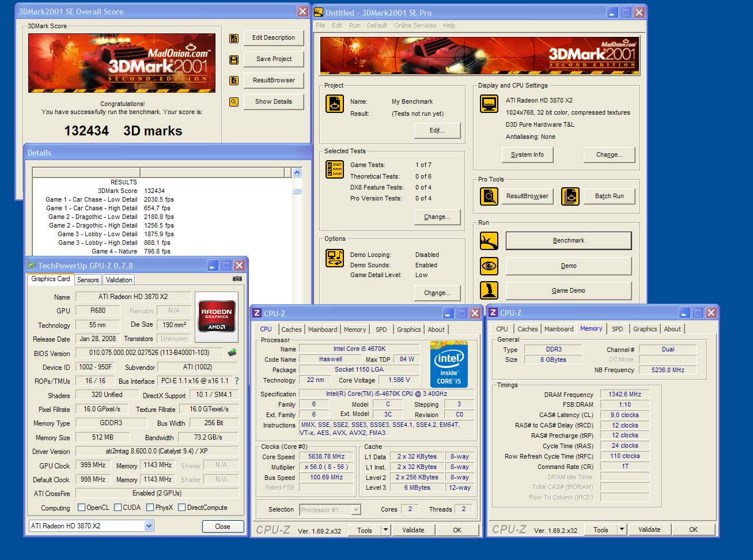Click the Show Details magnifier icon
Image resolution: width=753 pixels, height=560 pixels.
234,102
